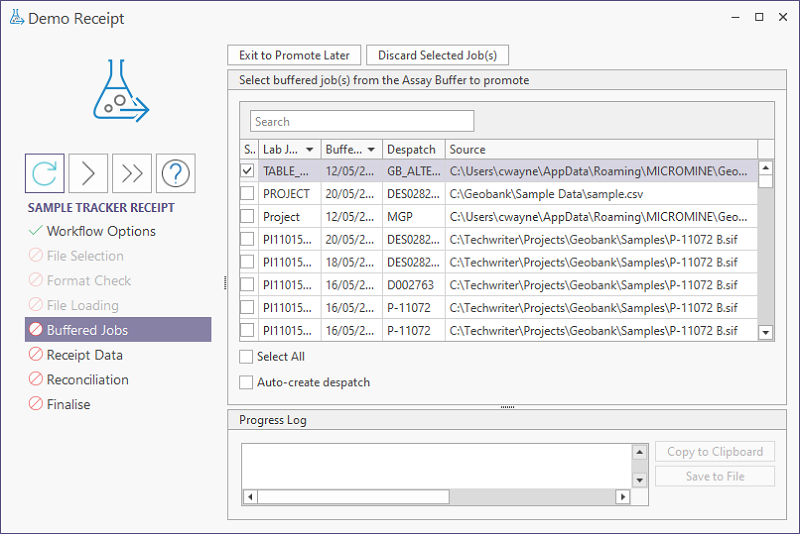Tick the Auto-create despatch checkbox

click(247, 382)
